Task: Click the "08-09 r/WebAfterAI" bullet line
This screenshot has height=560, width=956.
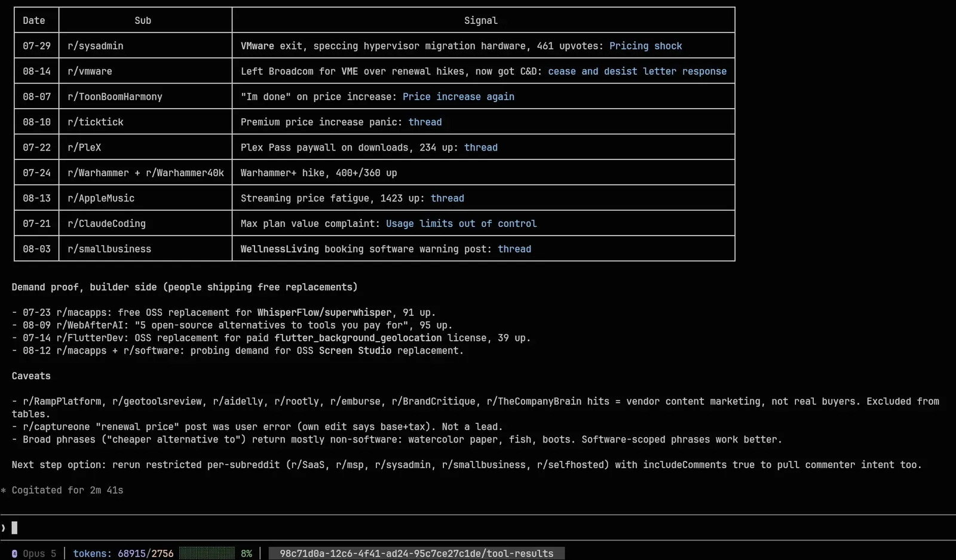Action: [x=232, y=325]
